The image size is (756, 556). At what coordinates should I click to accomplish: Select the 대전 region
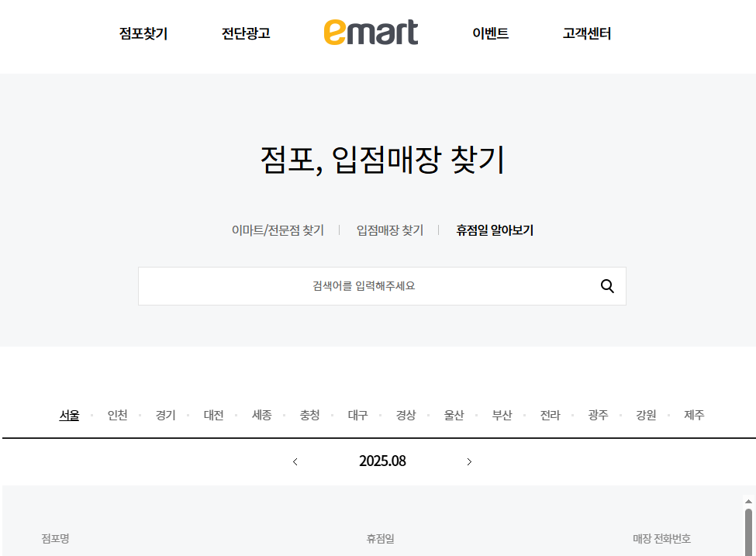click(x=213, y=415)
